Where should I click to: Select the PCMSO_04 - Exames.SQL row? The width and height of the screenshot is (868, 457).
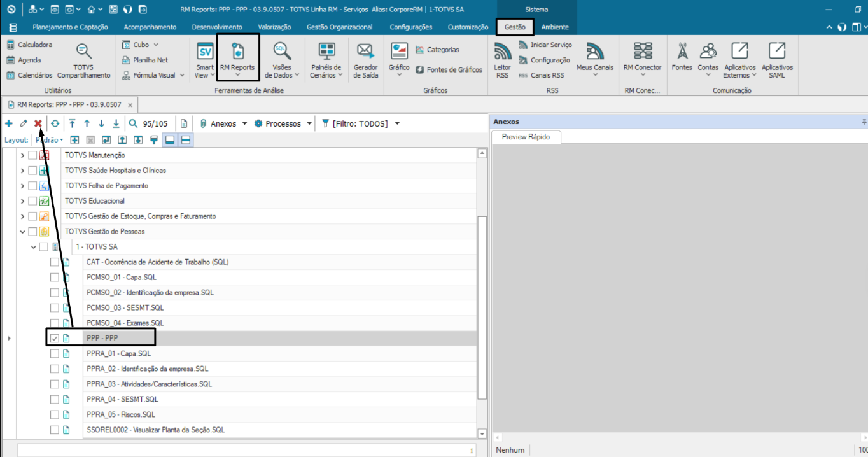(279, 323)
